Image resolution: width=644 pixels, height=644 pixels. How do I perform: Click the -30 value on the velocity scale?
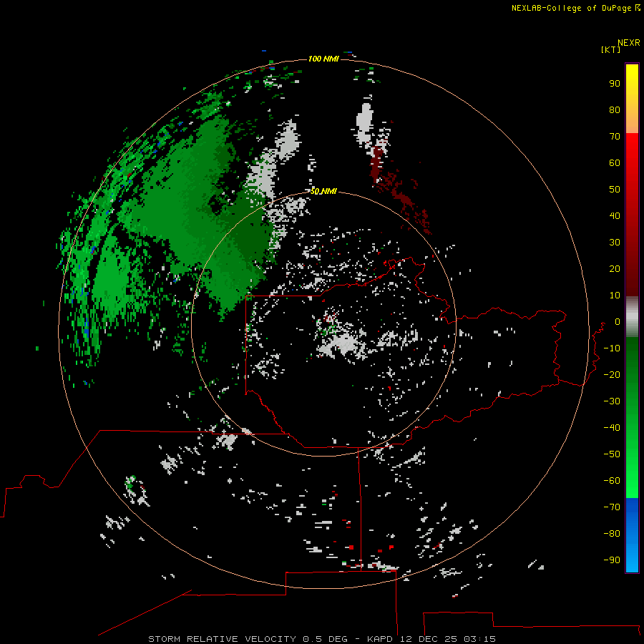pos(612,401)
